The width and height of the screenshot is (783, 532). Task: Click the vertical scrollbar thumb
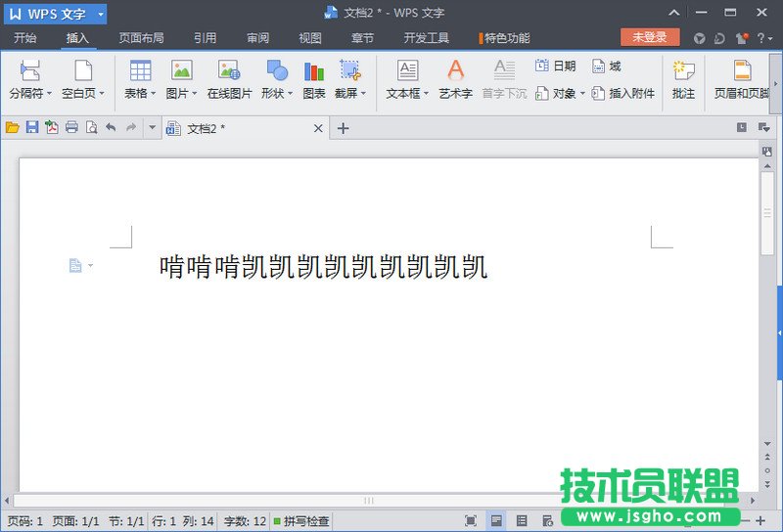pos(767,213)
